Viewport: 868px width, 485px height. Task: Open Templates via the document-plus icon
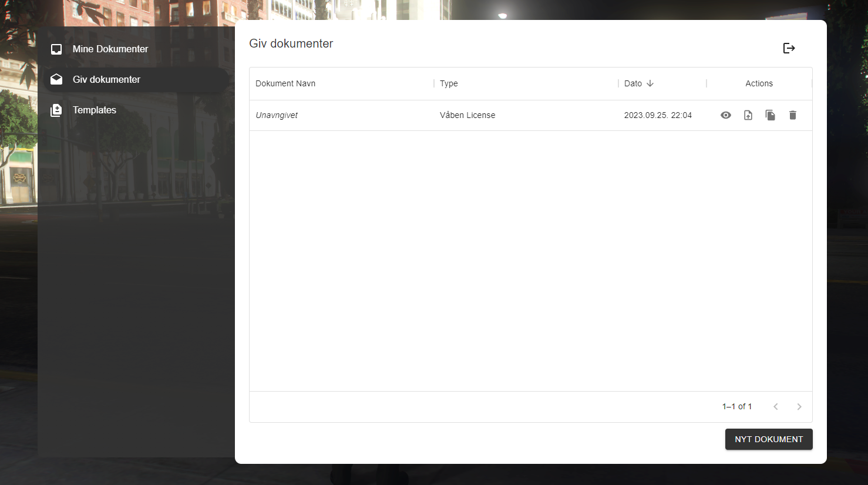(x=56, y=110)
